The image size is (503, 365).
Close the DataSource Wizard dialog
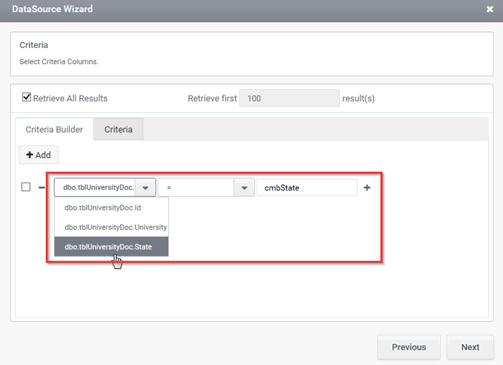click(x=489, y=9)
